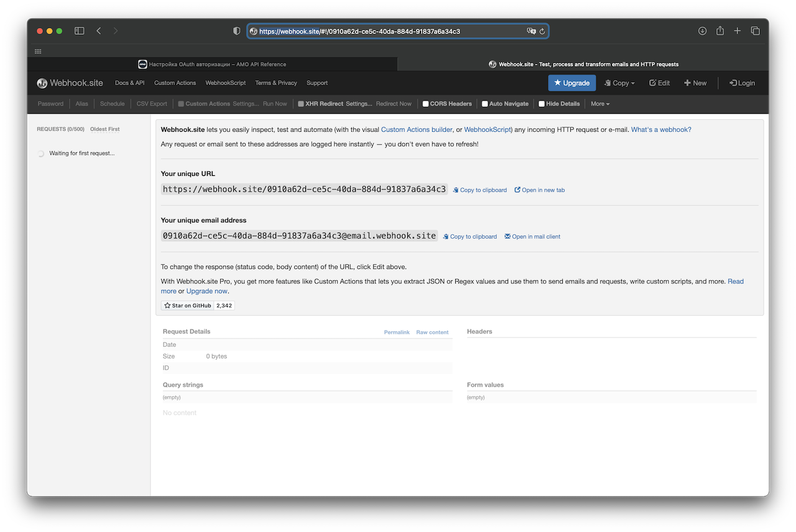The image size is (796, 532).
Task: Click the Share icon in Safari toolbar
Action: [720, 31]
